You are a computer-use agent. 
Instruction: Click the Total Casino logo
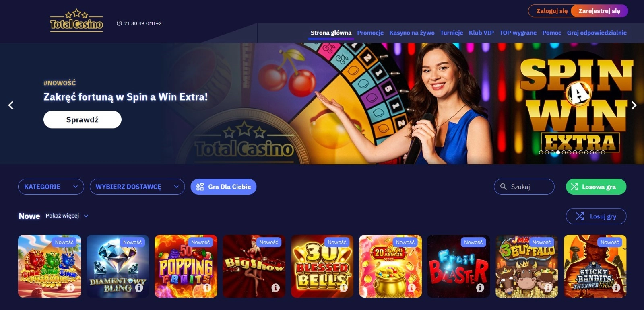(x=76, y=21)
